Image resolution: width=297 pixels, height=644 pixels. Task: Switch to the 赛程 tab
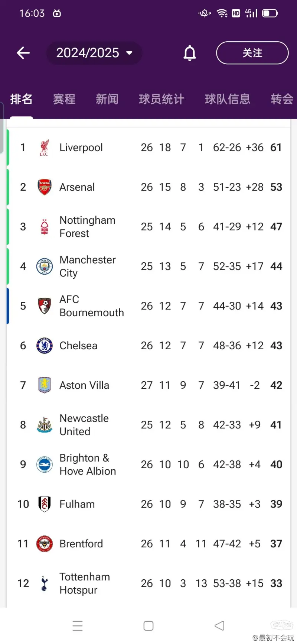pos(64,99)
